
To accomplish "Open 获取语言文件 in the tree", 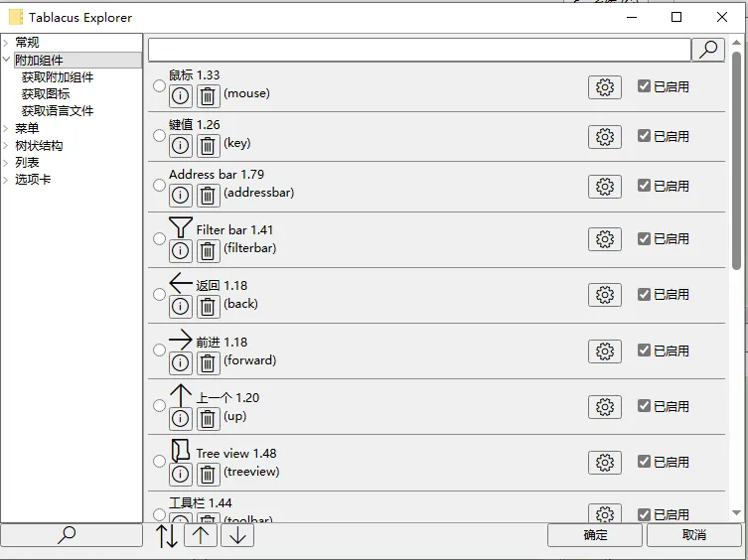I will (x=58, y=111).
